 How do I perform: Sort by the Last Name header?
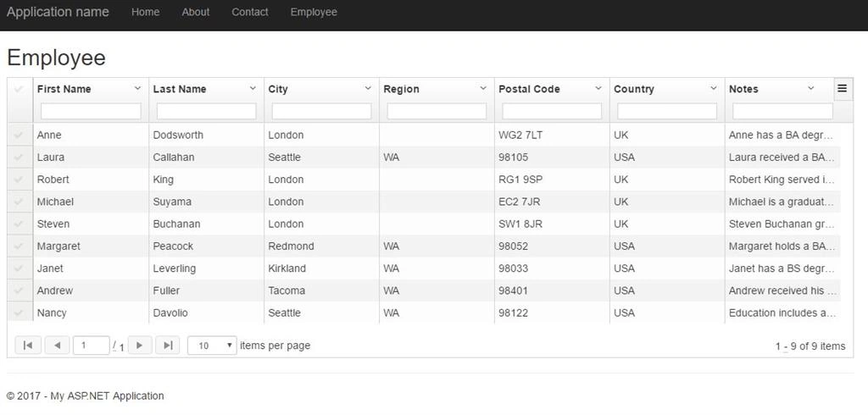coord(180,89)
